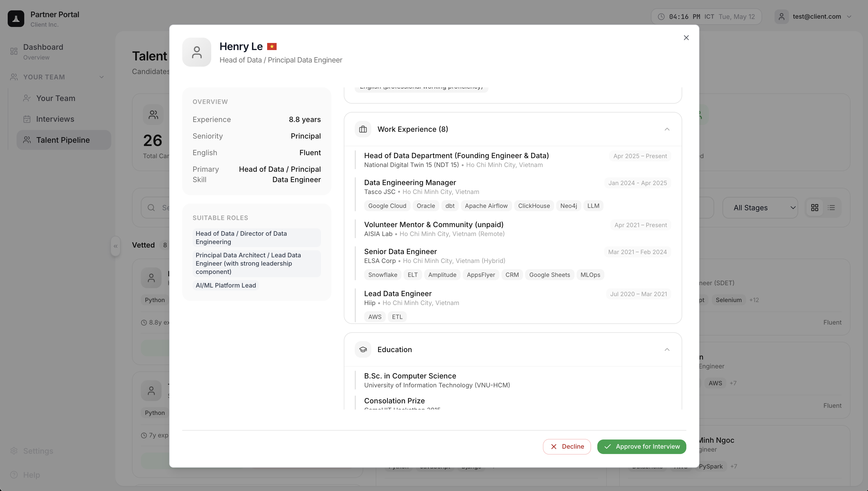Screen dimensions: 868x491
Task: Open the All Stages filter dropdown
Action: pyautogui.click(x=760, y=208)
